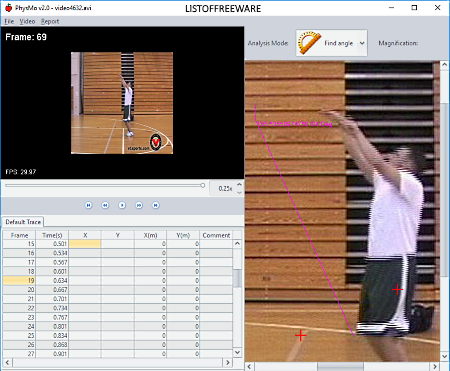This screenshot has width=450, height=371.
Task: Click time value 0.767
Action: [52, 317]
